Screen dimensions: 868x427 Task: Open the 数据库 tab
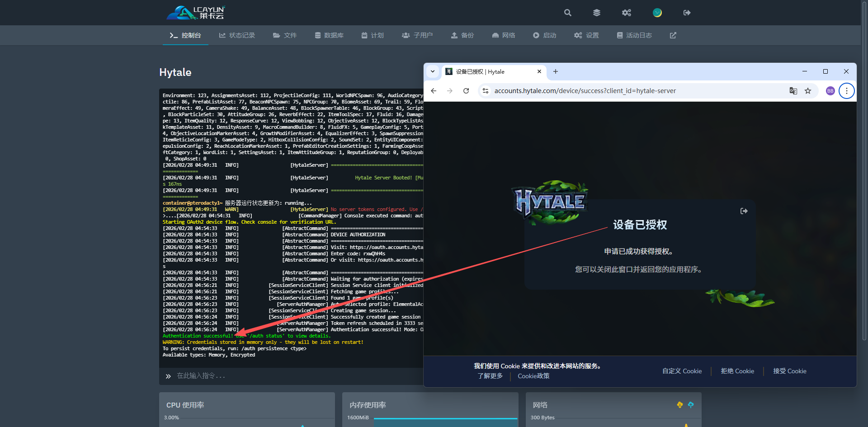coord(329,35)
